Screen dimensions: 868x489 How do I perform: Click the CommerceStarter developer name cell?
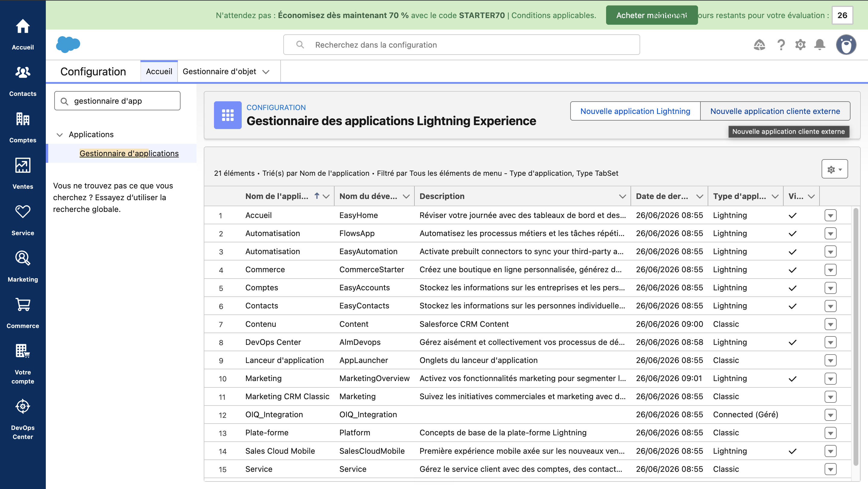[x=371, y=270]
